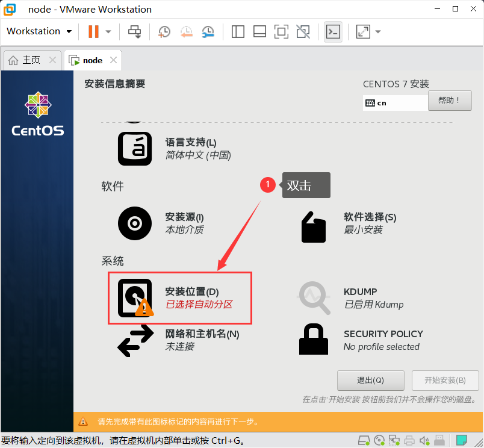Open the Workstation menu
This screenshot has width=484, height=448.
click(39, 31)
